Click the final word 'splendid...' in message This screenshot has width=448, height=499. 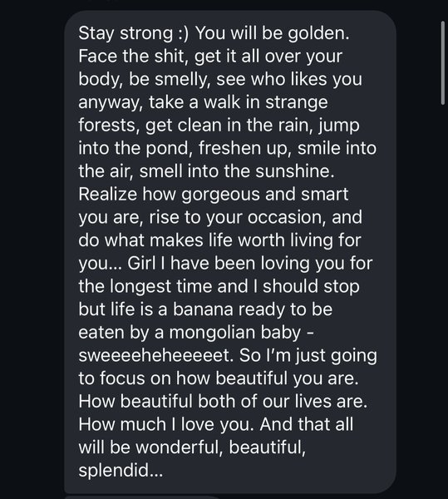[x=121, y=471]
